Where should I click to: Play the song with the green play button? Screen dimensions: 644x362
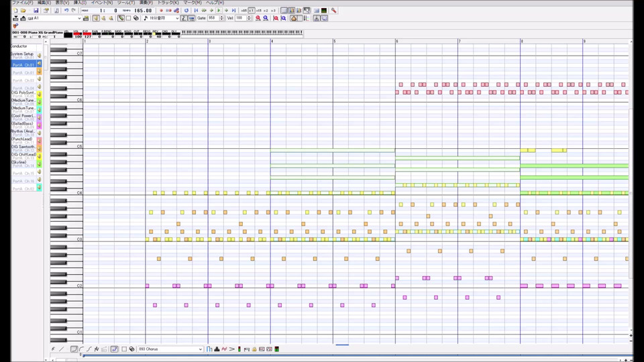tap(219, 10)
